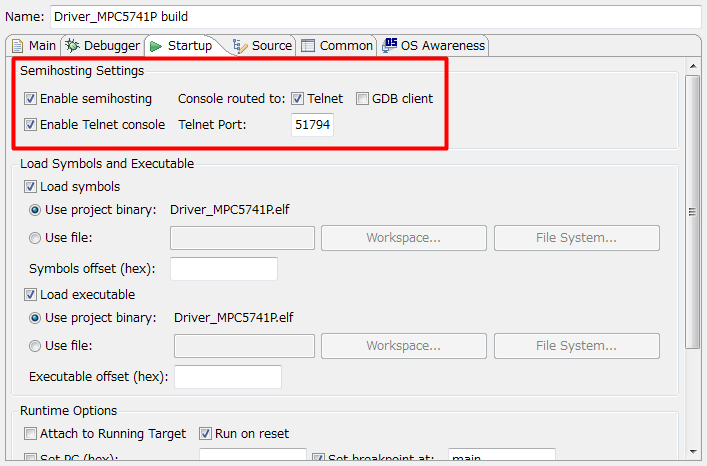
Task: Click Workspace button for executable file
Action: pyautogui.click(x=404, y=346)
